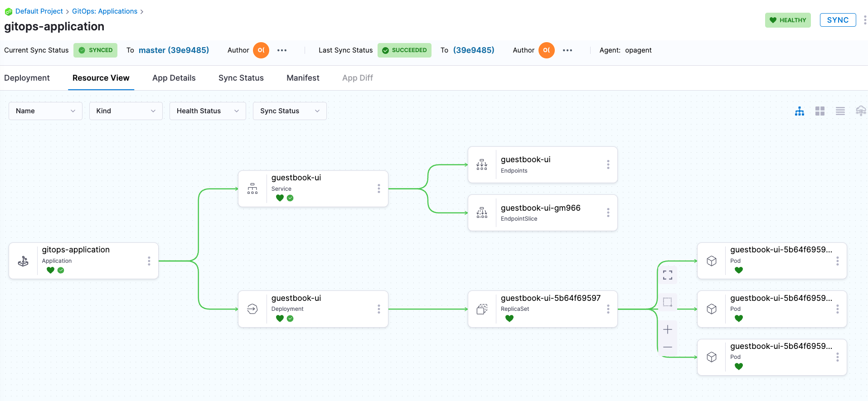The height and width of the screenshot is (401, 868).
Task: Go to the Deployment tab
Action: [27, 78]
